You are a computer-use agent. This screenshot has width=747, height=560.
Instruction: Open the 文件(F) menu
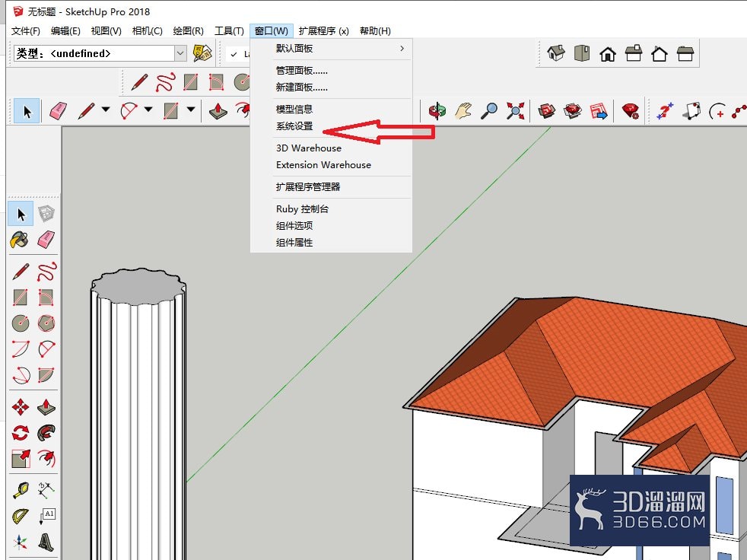pos(26,31)
